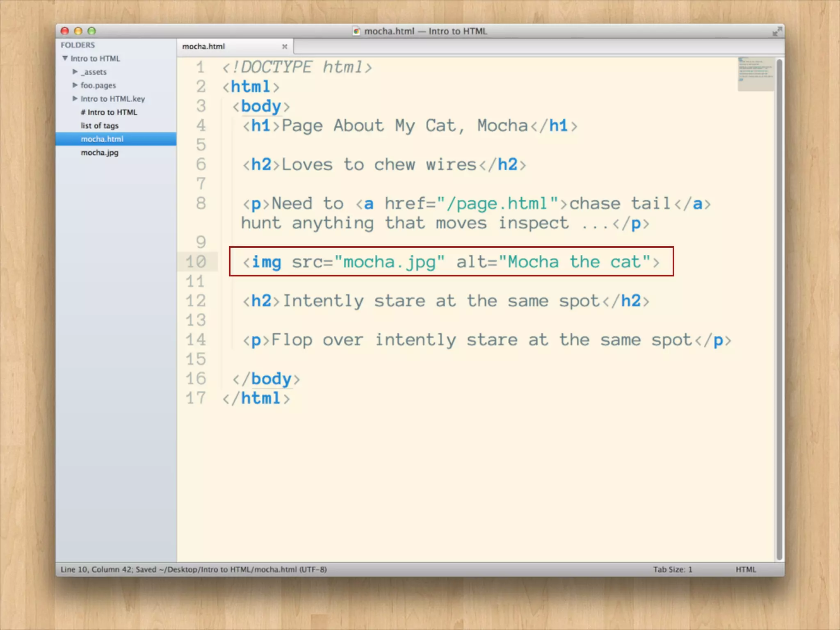The image size is (840, 630).
Task: Click the red close window button
Action: tap(65, 31)
